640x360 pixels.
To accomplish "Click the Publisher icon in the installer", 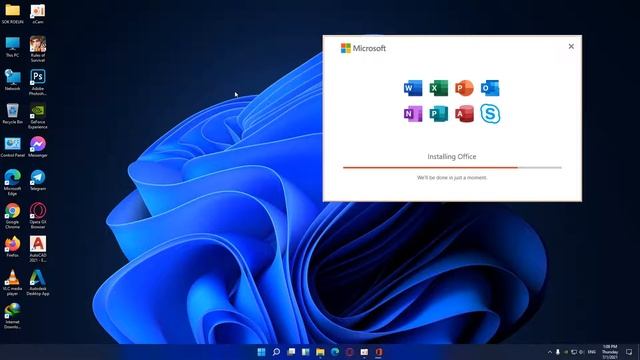I will pos(438,114).
